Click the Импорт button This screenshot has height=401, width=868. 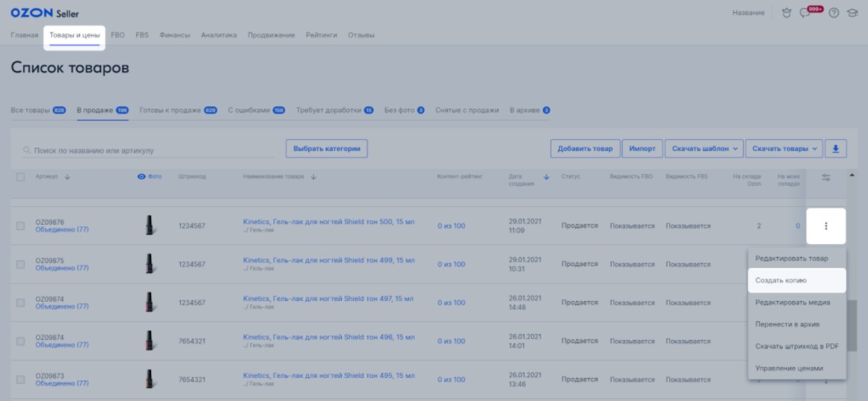click(642, 149)
